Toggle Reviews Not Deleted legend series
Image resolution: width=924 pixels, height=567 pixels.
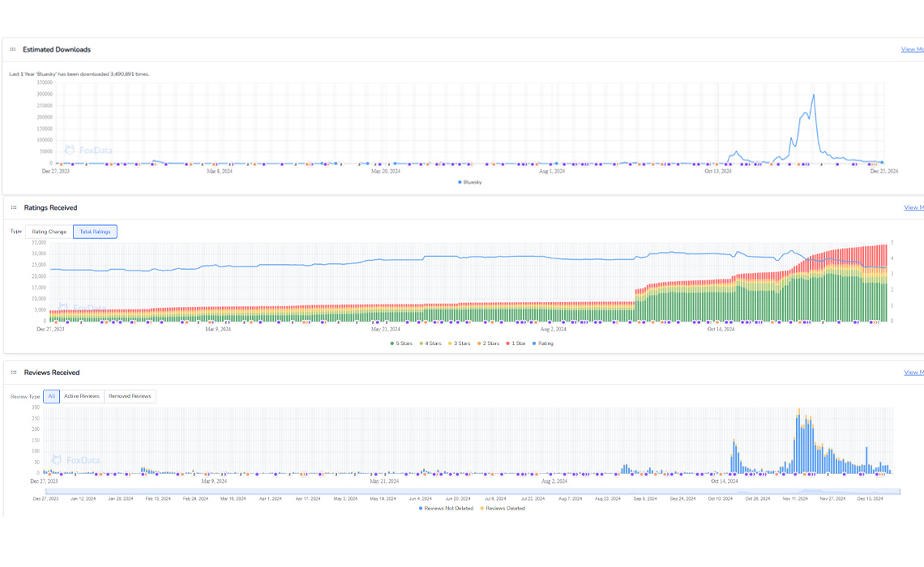click(x=446, y=509)
